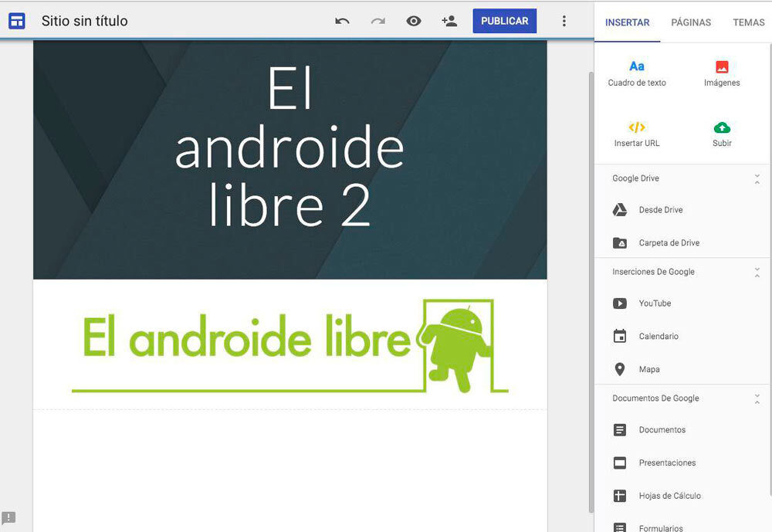Insert a YouTube video
Image resolution: width=772 pixels, height=532 pixels.
tap(655, 303)
